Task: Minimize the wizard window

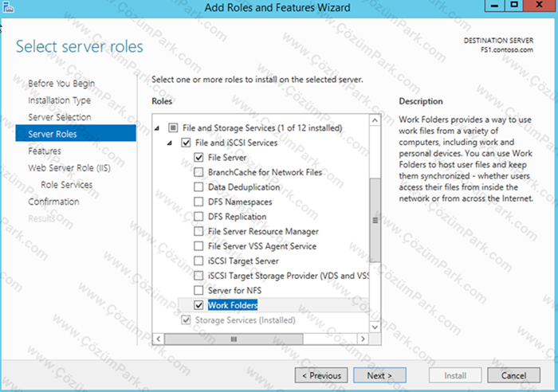Action: coord(495,6)
